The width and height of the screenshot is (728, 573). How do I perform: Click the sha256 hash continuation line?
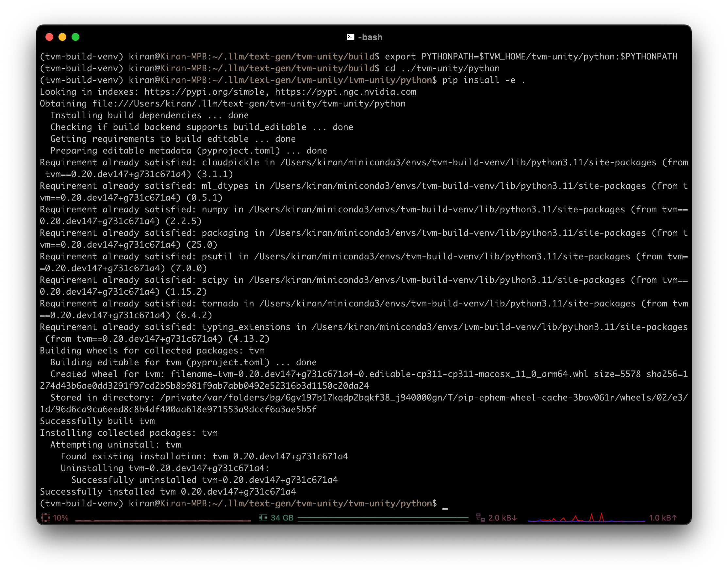[204, 386]
